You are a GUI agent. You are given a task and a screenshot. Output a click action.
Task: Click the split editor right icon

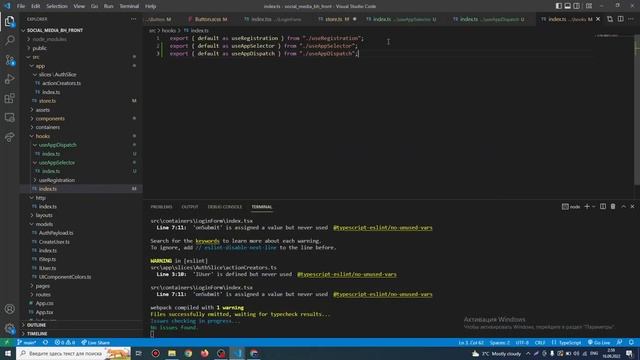[x=620, y=19]
